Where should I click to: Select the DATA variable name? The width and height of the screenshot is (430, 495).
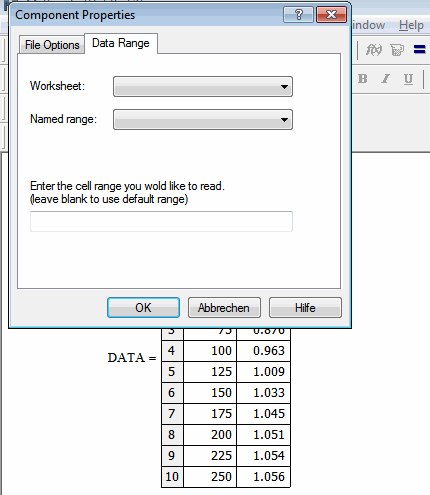click(126, 358)
